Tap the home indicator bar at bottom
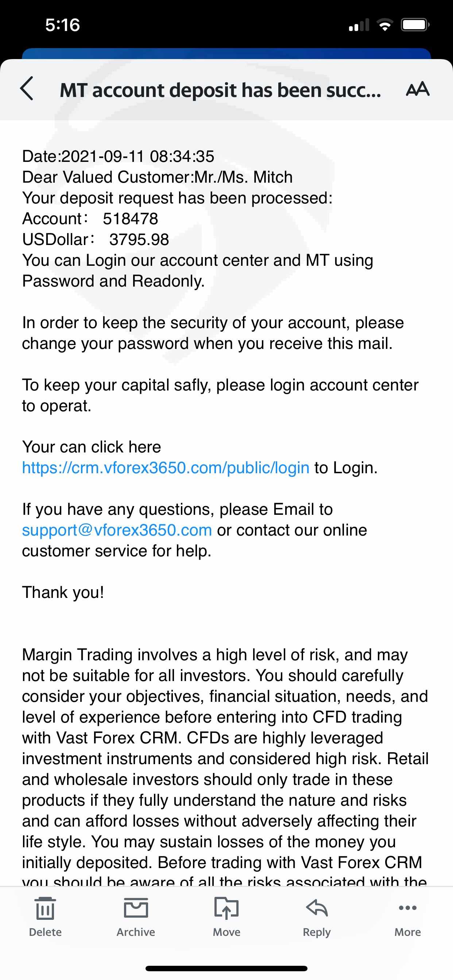 tap(226, 968)
